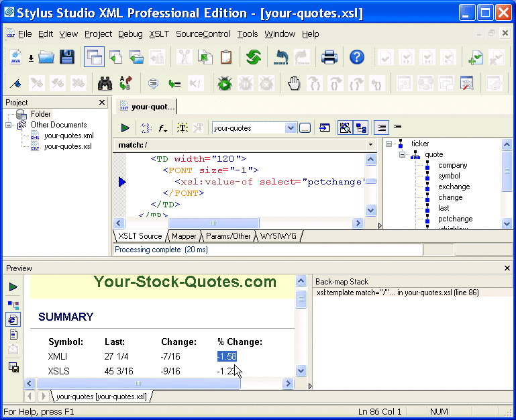Expand the match template dropdown arrow
The width and height of the screenshot is (516, 420).
click(x=371, y=145)
